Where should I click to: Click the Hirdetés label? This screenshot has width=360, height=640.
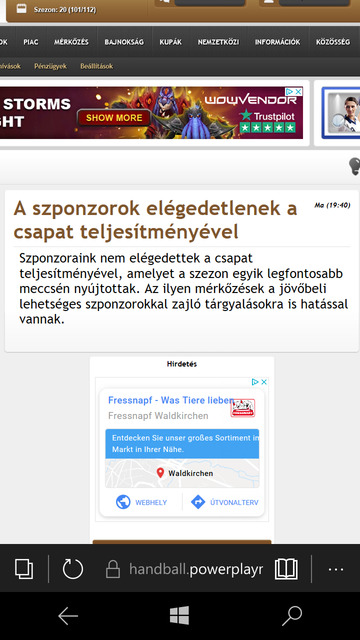point(182,364)
